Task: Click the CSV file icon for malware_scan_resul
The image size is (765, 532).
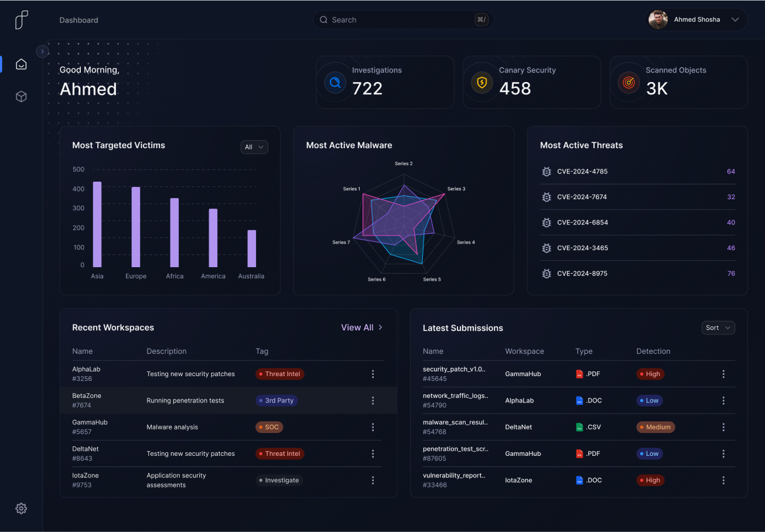Action: pyautogui.click(x=579, y=427)
